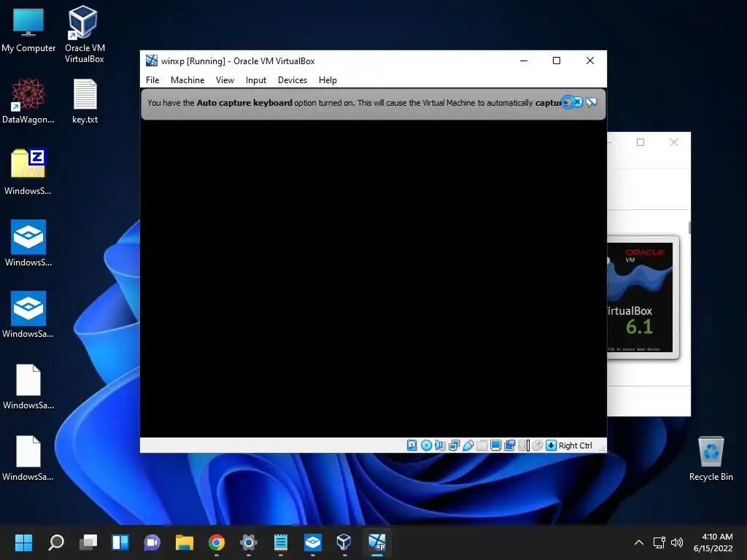The width and height of the screenshot is (747, 560).
Task: Close the background VirtualBox Manager window
Action: point(673,142)
